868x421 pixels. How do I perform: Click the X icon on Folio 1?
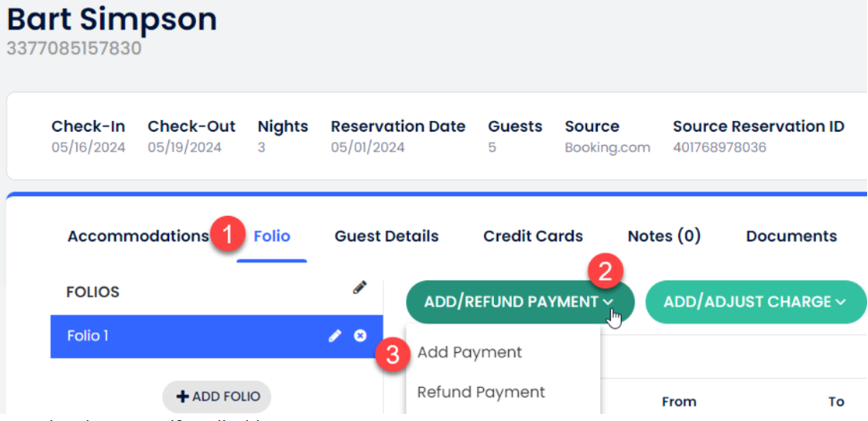click(361, 336)
